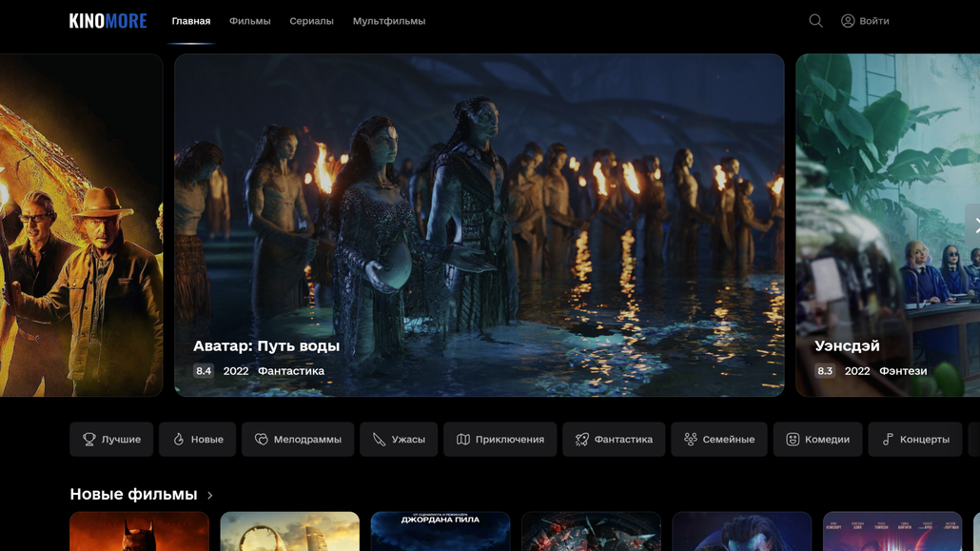Screen dimensions: 980x551
Task: Click the smiley icon on Комедии
Action: pos(793,440)
